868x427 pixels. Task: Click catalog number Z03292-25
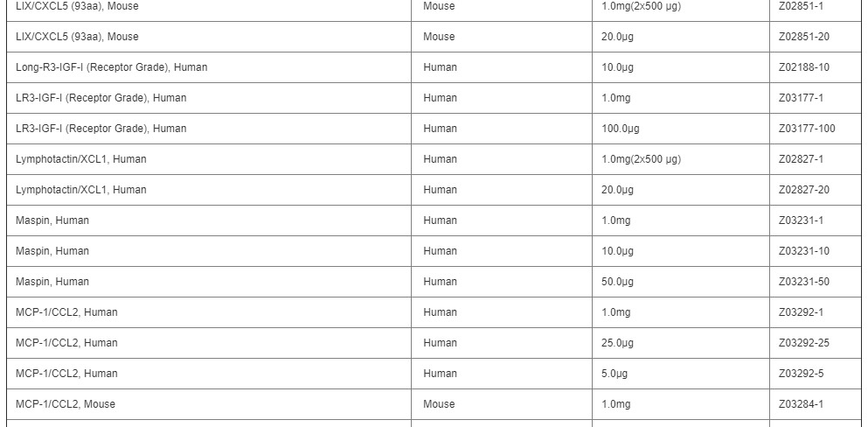[804, 343]
